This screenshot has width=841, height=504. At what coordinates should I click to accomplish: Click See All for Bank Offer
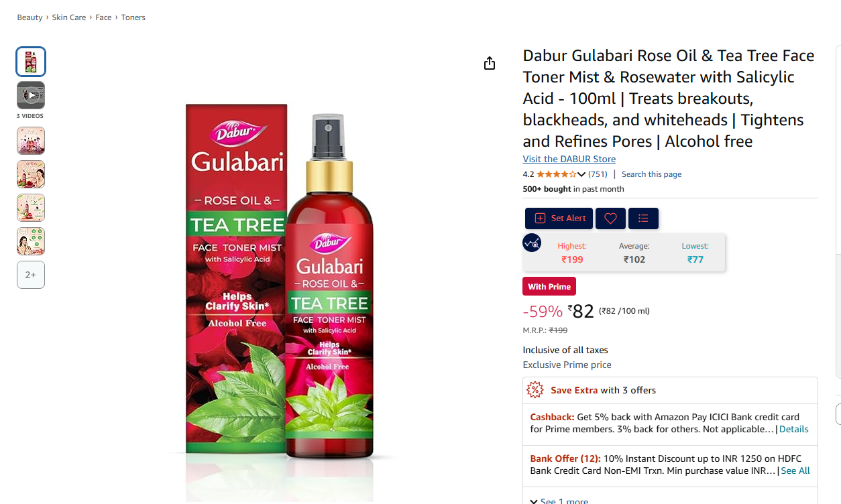pos(795,470)
